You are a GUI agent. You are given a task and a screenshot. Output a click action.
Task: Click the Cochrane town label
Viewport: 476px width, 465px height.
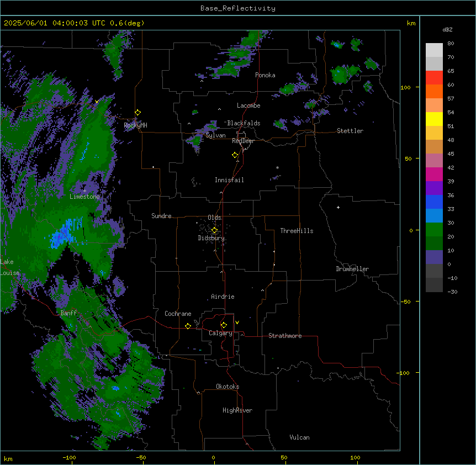(178, 314)
